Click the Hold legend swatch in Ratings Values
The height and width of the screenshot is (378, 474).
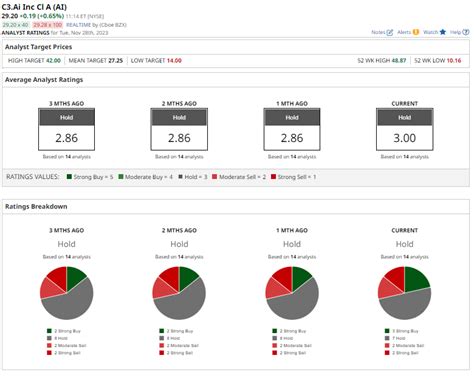coord(180,177)
